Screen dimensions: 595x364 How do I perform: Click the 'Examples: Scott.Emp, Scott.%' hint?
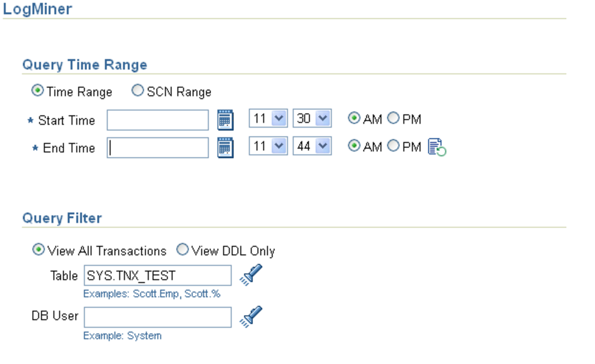click(x=152, y=294)
